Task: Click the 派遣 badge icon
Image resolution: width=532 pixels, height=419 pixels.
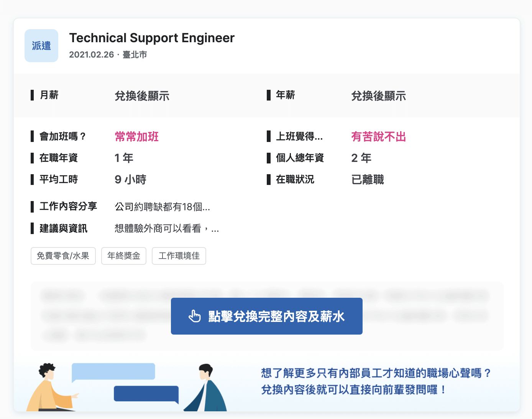Action: (41, 46)
